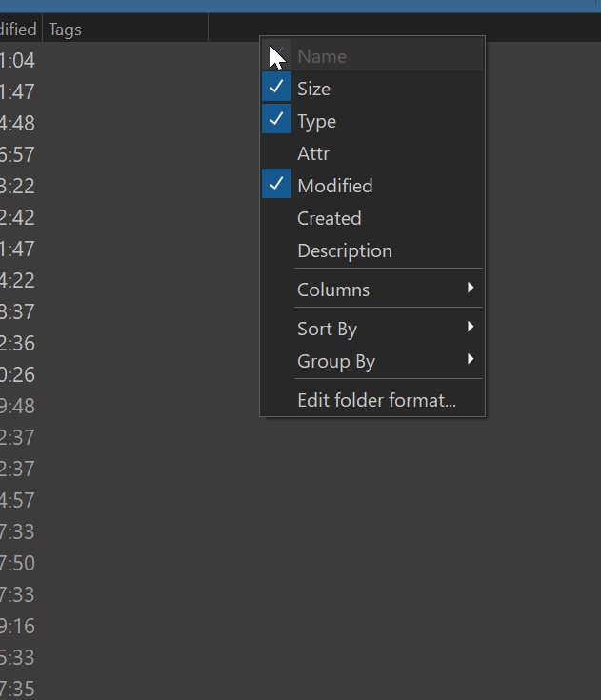
Task: Uncheck the Size column checkbox
Action: [x=276, y=89]
